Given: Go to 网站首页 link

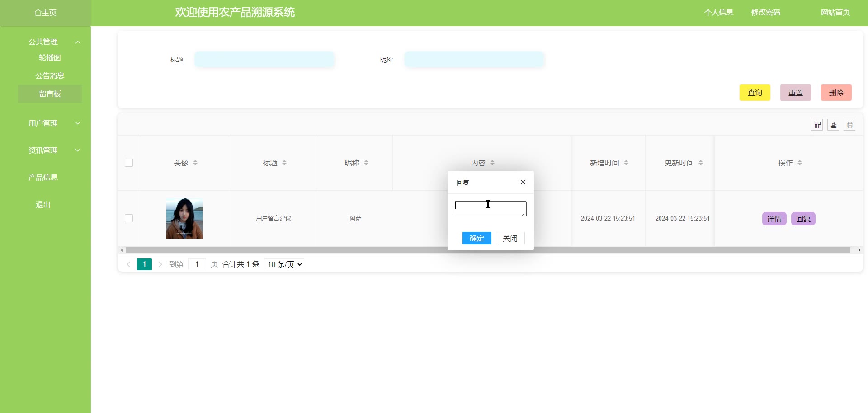Looking at the screenshot, I should coord(835,13).
